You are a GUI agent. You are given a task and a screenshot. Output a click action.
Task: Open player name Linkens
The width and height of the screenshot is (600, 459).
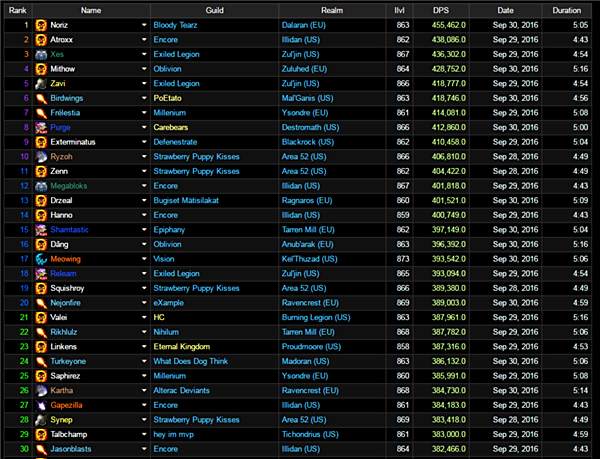[x=64, y=347]
